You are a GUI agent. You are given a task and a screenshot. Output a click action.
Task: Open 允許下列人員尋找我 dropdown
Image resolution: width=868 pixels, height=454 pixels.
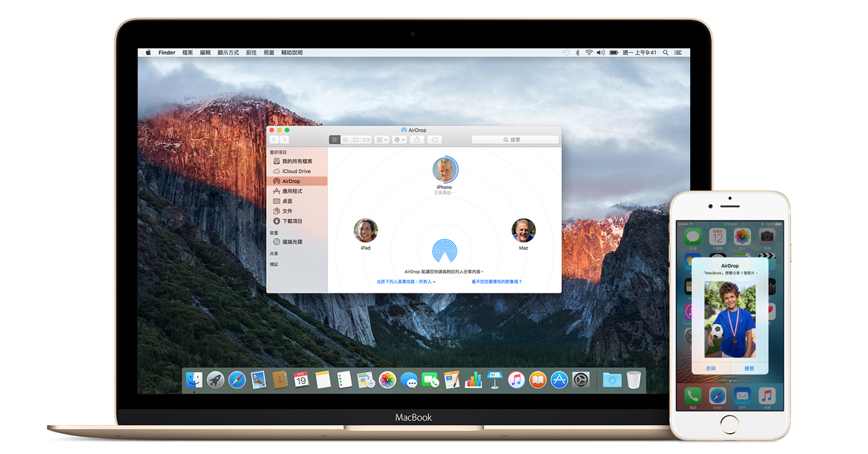[406, 282]
